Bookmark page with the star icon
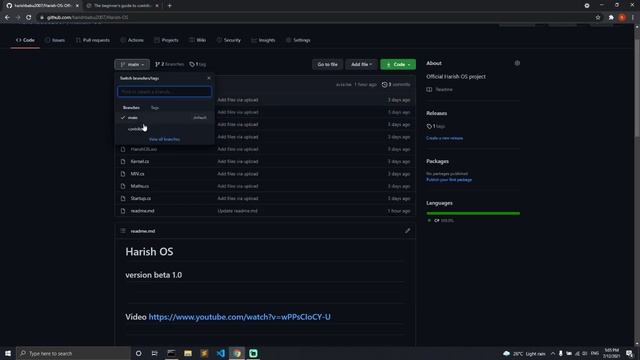Screen dimensions: 640x360 coord(598,18)
